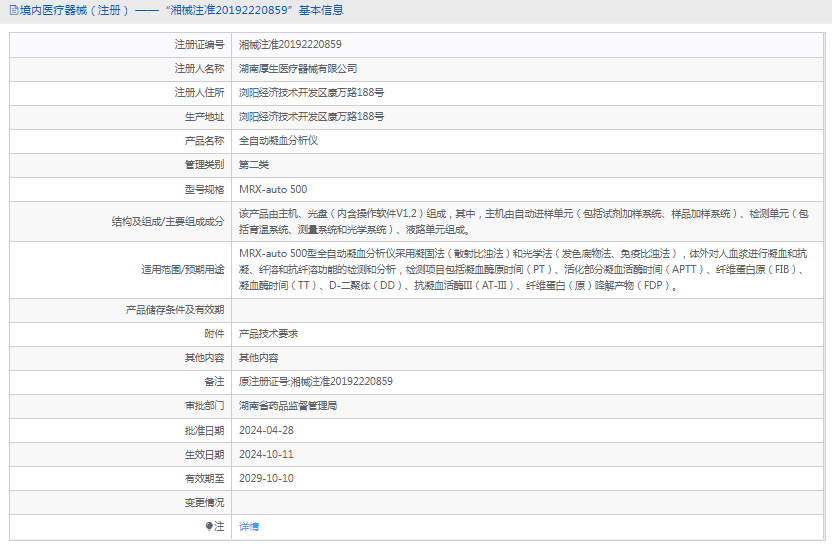Click expiry date 2029-10-10

point(266,478)
